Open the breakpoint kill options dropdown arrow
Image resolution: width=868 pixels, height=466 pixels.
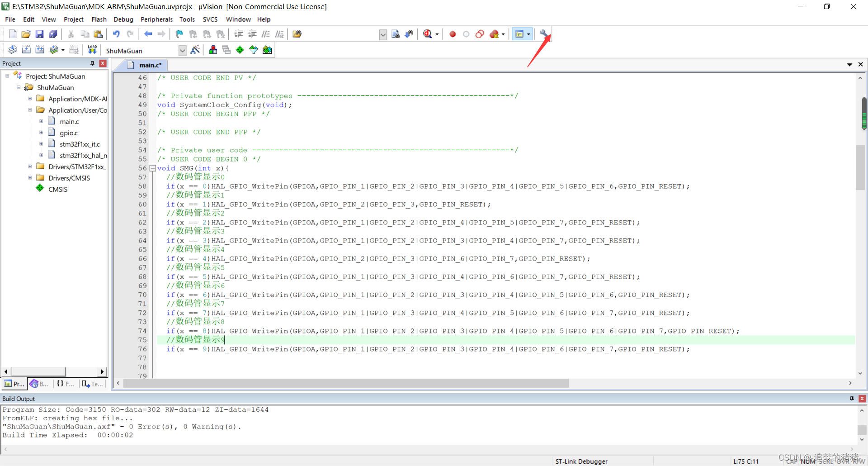[503, 34]
